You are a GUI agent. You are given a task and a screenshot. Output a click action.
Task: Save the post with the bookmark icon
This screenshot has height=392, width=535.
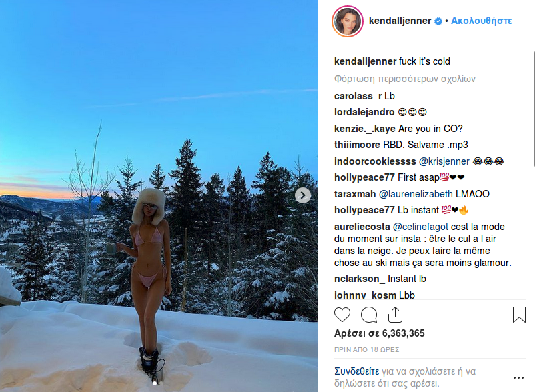[x=519, y=314]
